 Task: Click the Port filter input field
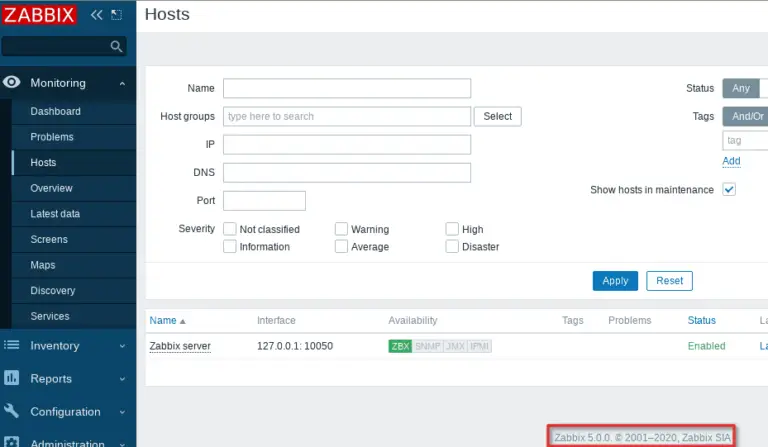[x=264, y=201]
